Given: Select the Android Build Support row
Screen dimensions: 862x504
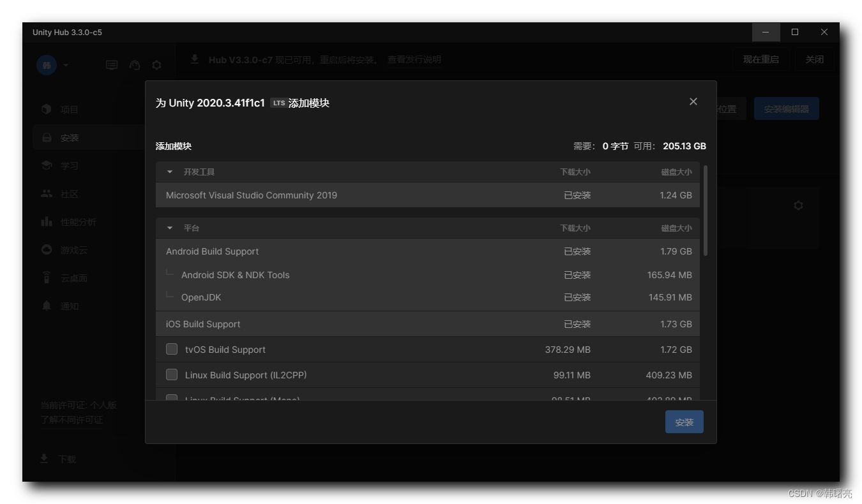Looking at the screenshot, I should (x=428, y=251).
